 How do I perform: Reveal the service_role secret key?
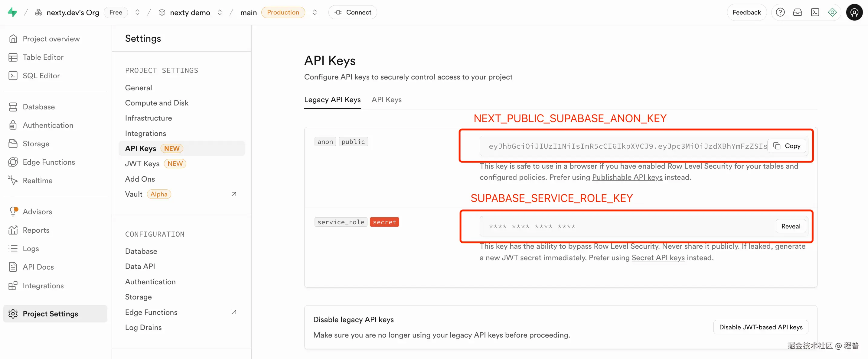791,226
